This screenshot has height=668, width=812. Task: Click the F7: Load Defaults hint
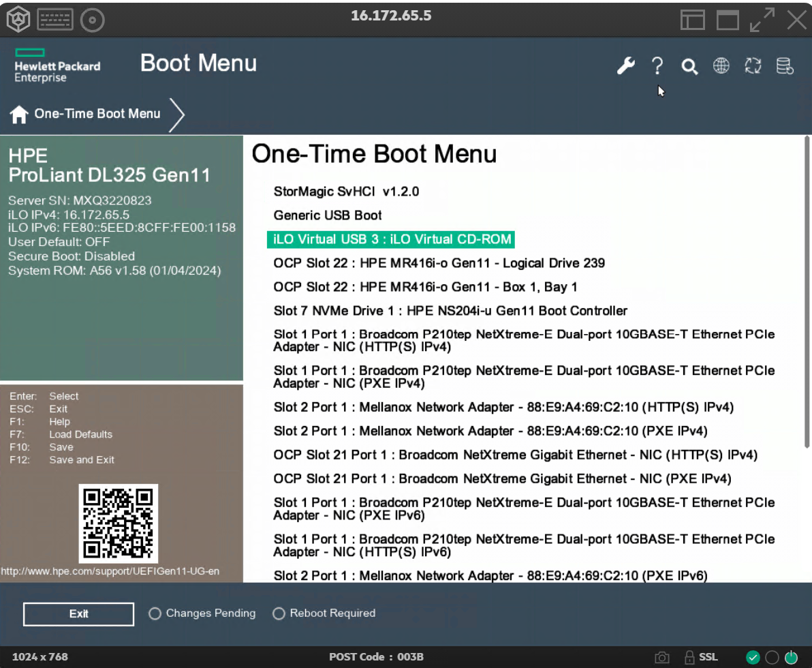61,434
